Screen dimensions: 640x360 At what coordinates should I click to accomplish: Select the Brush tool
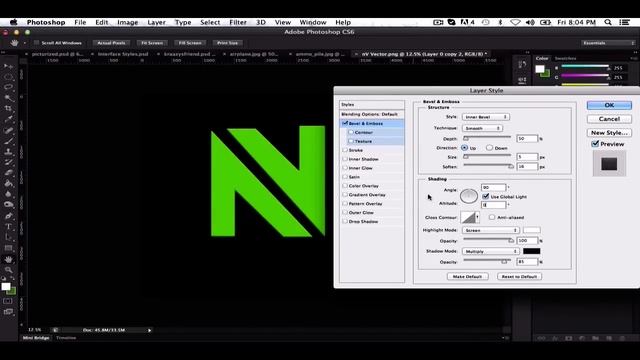point(8,141)
